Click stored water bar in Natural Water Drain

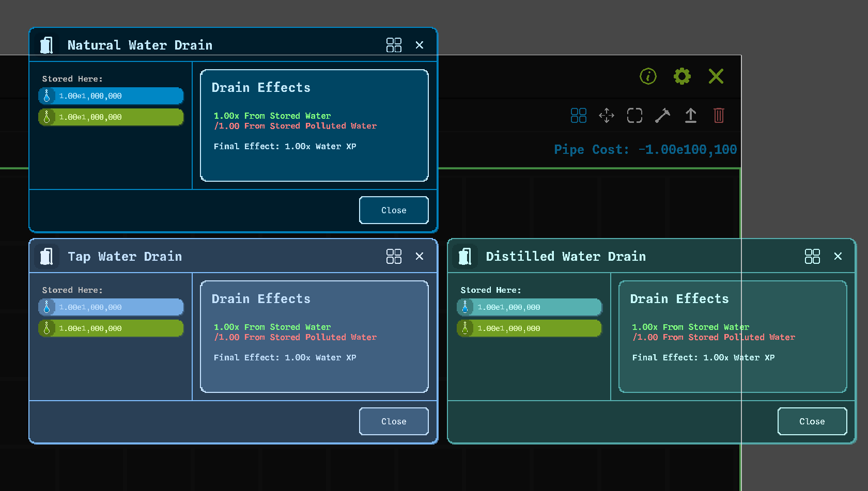[111, 96]
